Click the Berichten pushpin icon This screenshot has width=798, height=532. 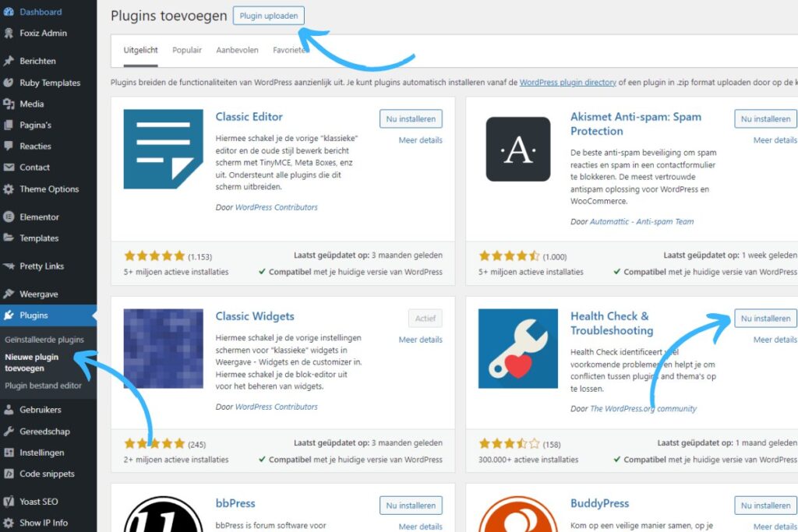(x=9, y=61)
